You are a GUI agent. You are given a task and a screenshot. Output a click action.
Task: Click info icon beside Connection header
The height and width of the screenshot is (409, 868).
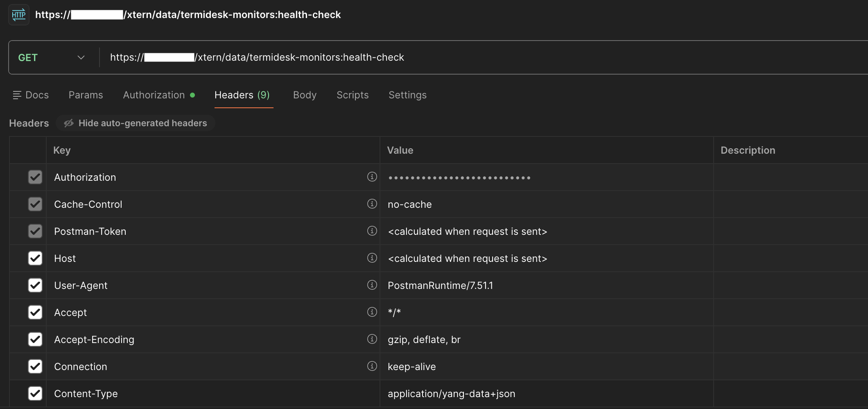[372, 366]
